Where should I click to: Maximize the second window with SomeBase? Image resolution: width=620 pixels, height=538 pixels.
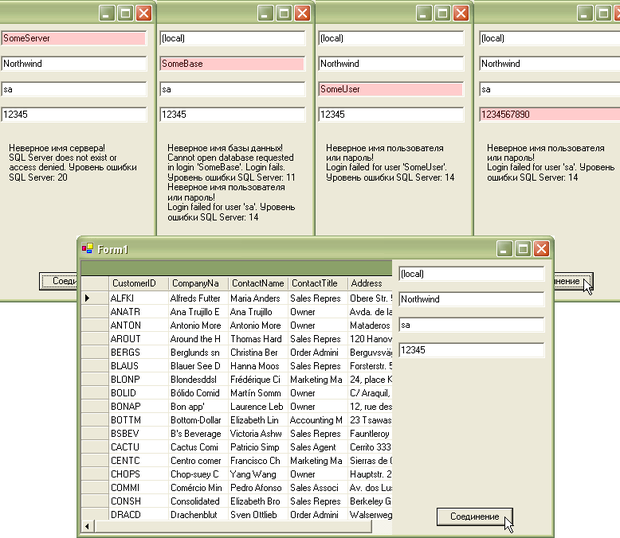point(284,13)
